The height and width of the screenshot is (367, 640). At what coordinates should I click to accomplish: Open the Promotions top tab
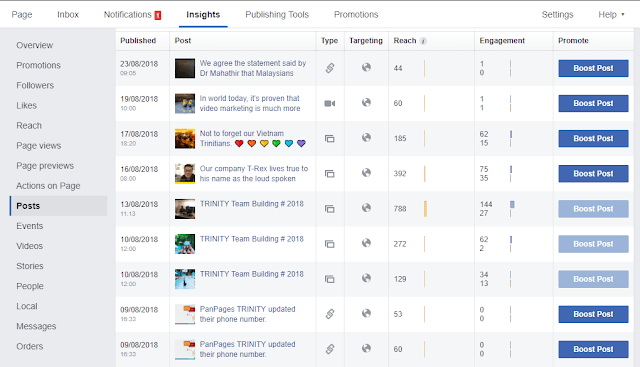(x=356, y=15)
